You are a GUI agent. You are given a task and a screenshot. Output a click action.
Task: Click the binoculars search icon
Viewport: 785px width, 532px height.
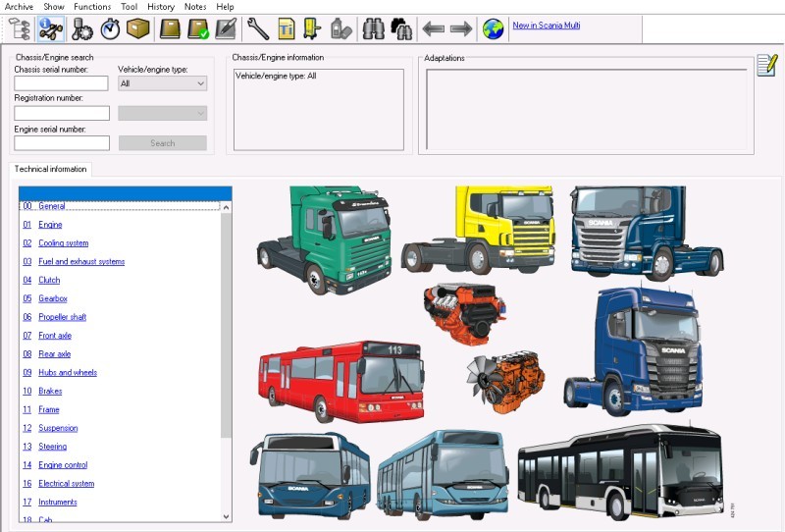coord(374,28)
